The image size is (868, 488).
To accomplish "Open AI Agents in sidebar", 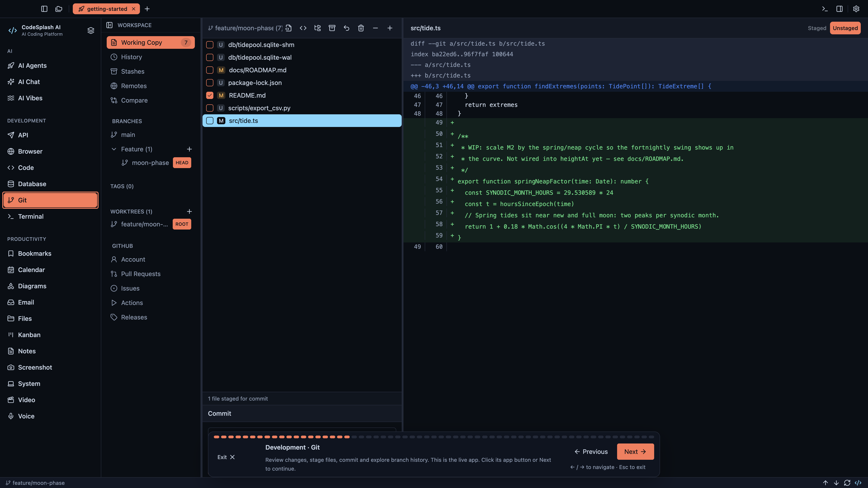I will (x=51, y=66).
